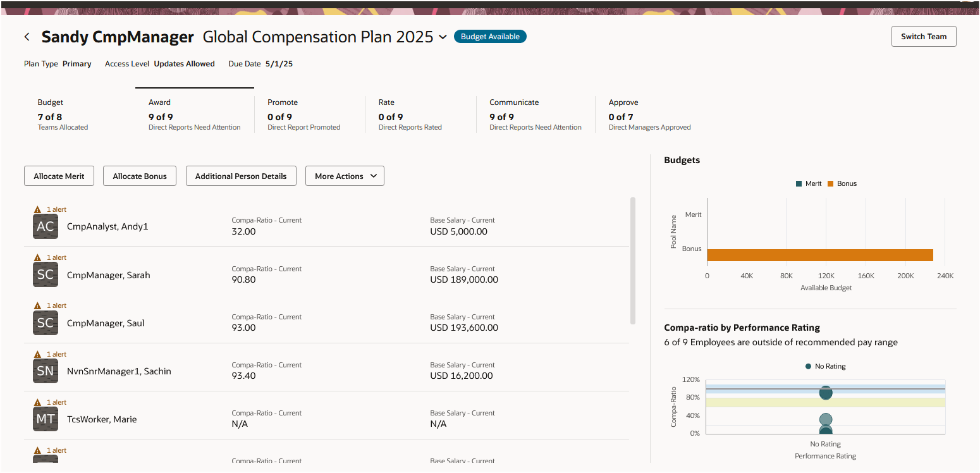Click Andy1 CmpAnalyst's AC avatar
The image size is (980, 473).
click(x=46, y=226)
